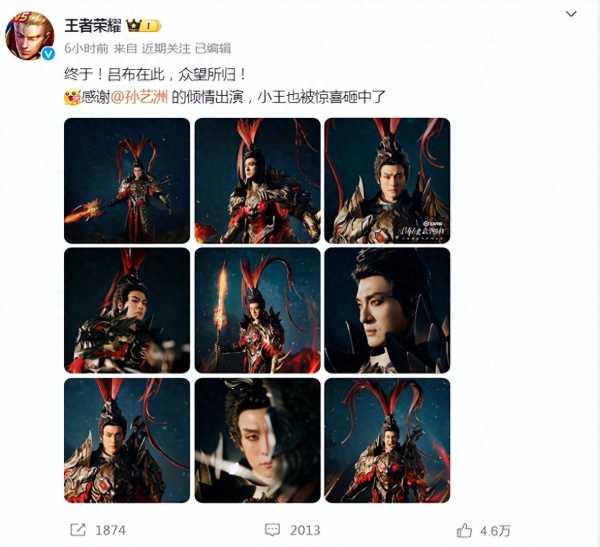Click the crown membership badge icon
Screen dimensions: 600x547
143,26
